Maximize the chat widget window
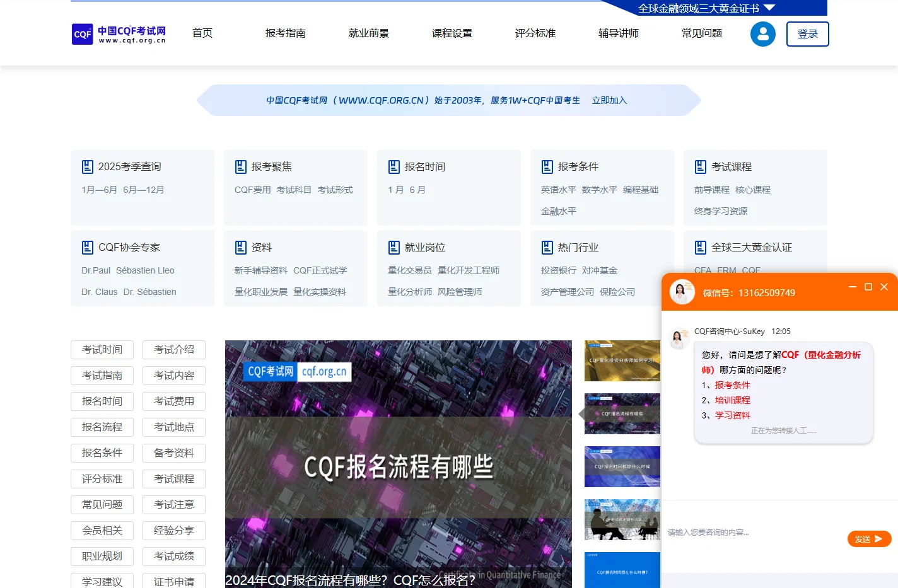The image size is (898, 588). pyautogui.click(x=868, y=287)
